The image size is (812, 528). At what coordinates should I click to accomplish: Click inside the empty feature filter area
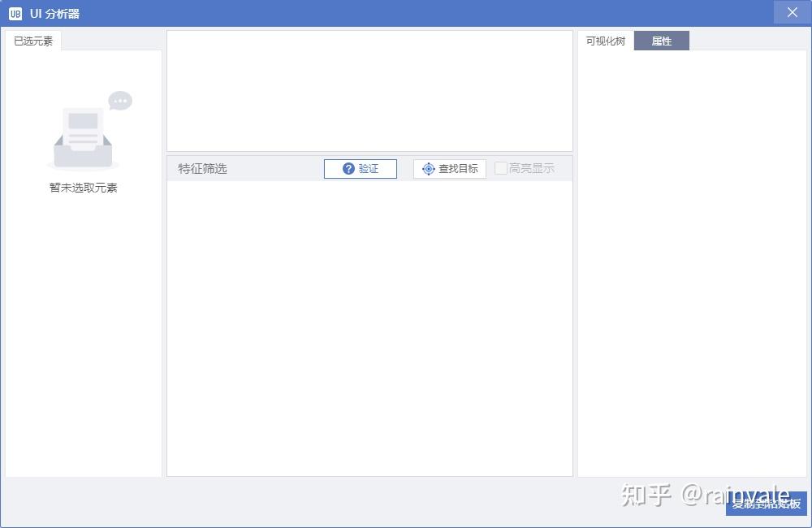point(369,325)
